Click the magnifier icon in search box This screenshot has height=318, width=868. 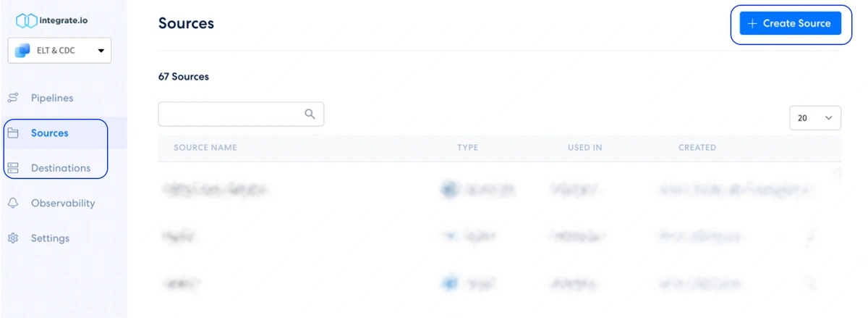[x=310, y=114]
